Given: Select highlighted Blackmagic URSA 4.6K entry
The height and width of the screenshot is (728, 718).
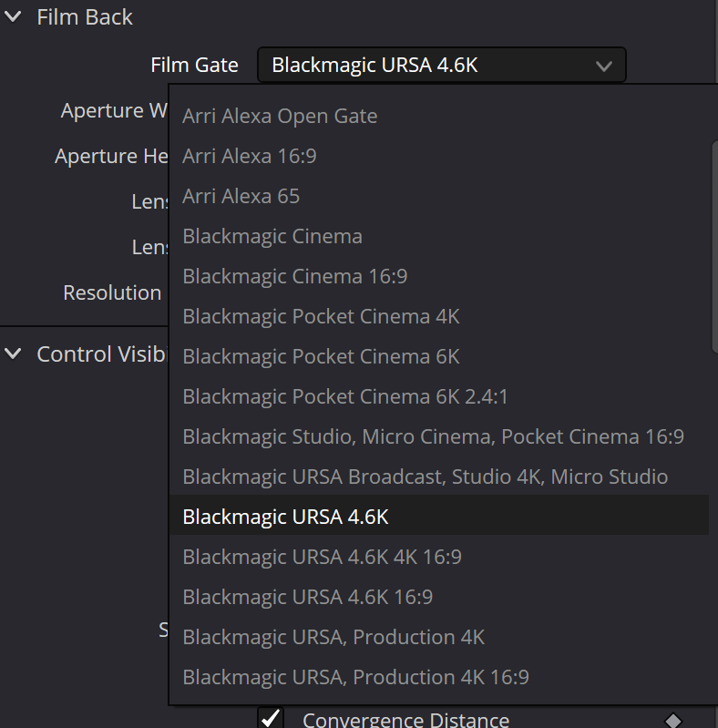Looking at the screenshot, I should pos(439,515).
